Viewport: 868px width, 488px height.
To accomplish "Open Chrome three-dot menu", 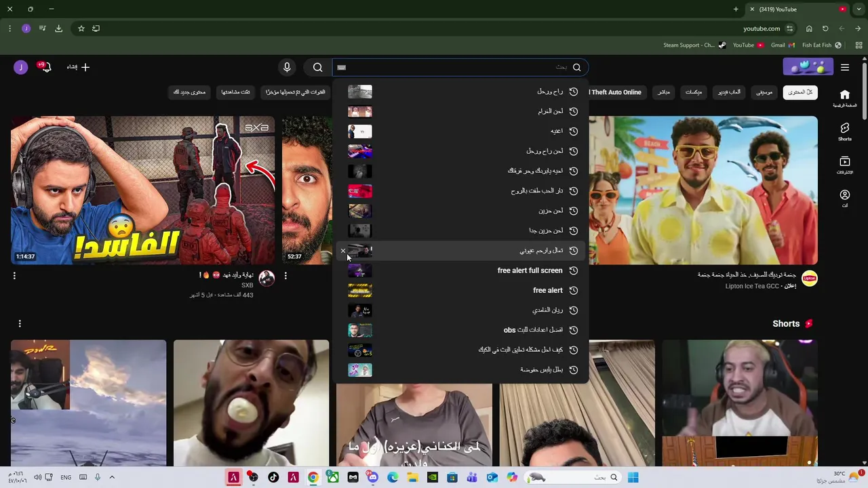I will (x=9, y=28).
